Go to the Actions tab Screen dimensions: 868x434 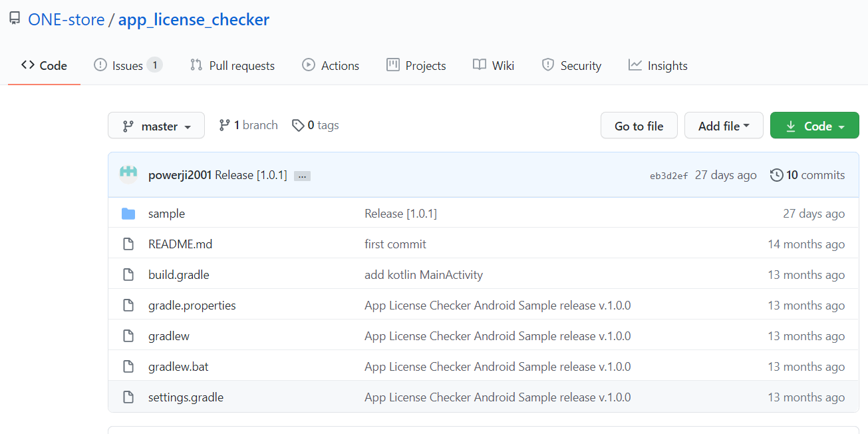331,65
